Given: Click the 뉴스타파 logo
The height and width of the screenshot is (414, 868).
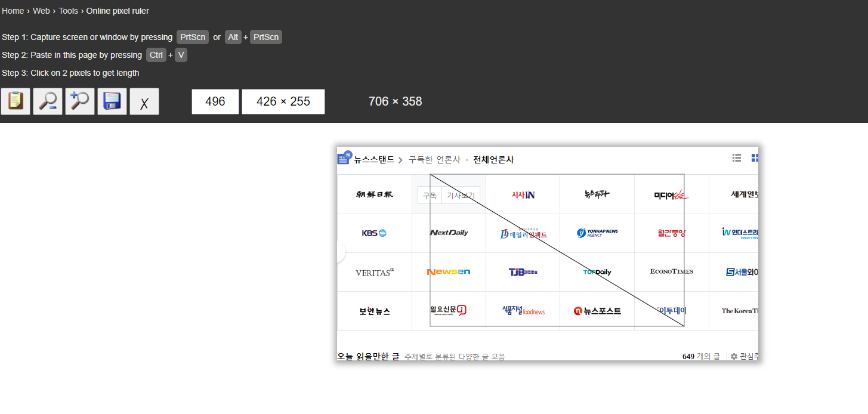Looking at the screenshot, I should tap(597, 194).
